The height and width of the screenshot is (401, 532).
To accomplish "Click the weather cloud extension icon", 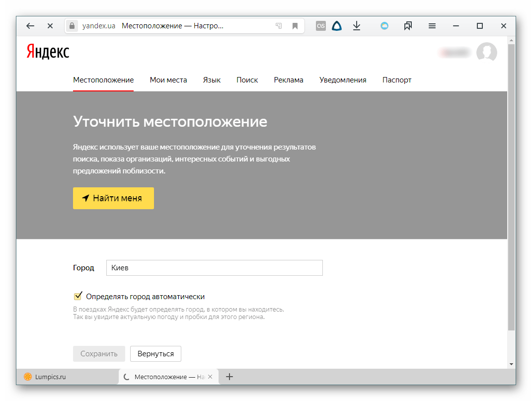I will tap(384, 26).
